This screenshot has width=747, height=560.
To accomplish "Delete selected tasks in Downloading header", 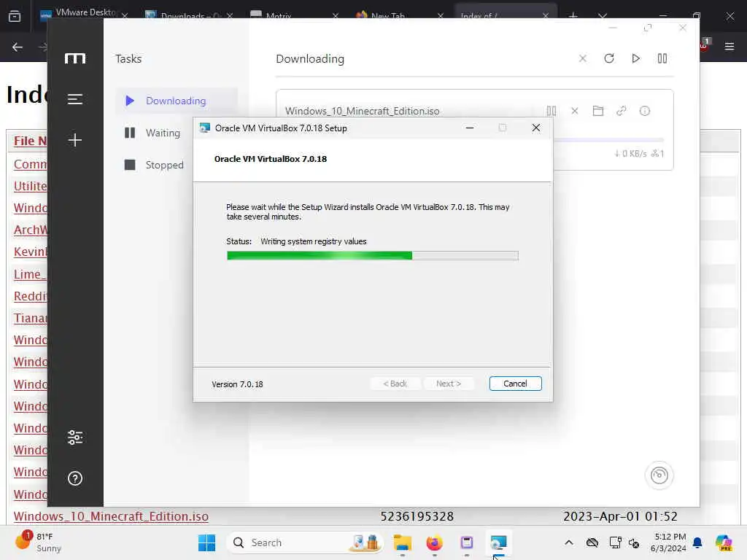I will [582, 58].
